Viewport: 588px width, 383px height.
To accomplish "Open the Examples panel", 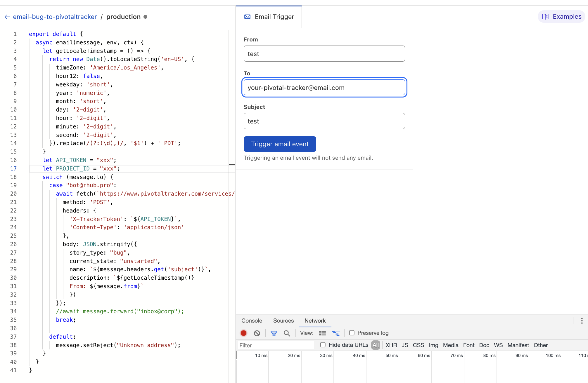I will point(561,17).
